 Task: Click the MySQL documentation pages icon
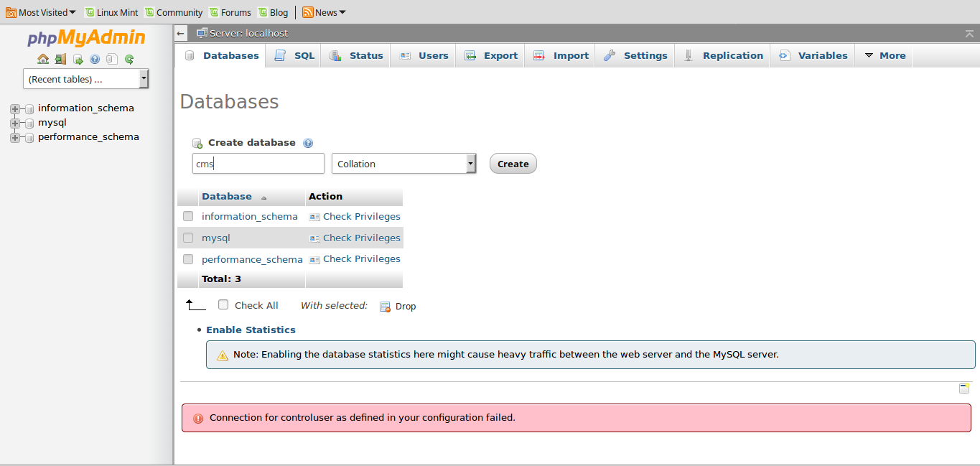pyautogui.click(x=112, y=60)
